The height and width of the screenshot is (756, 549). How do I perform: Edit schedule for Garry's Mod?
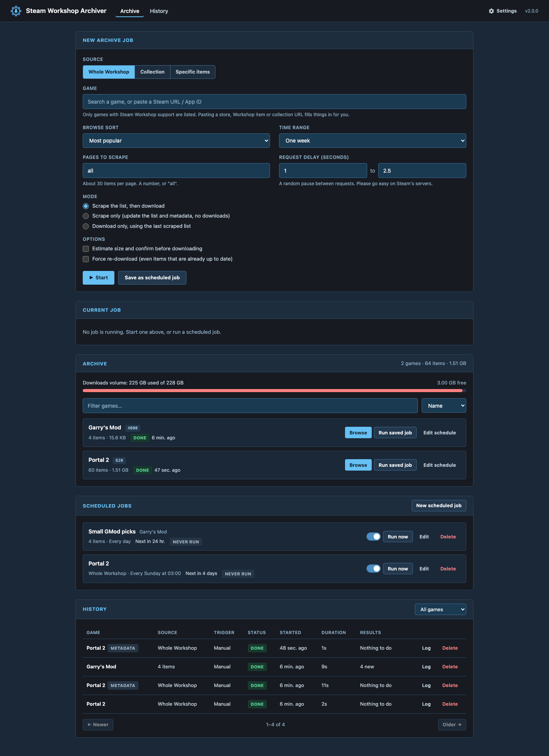point(440,433)
